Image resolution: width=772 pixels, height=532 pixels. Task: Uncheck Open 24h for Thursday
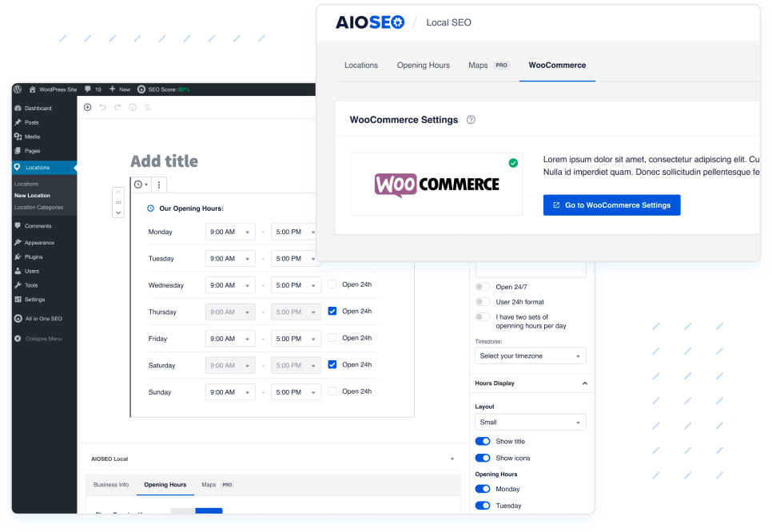332,311
